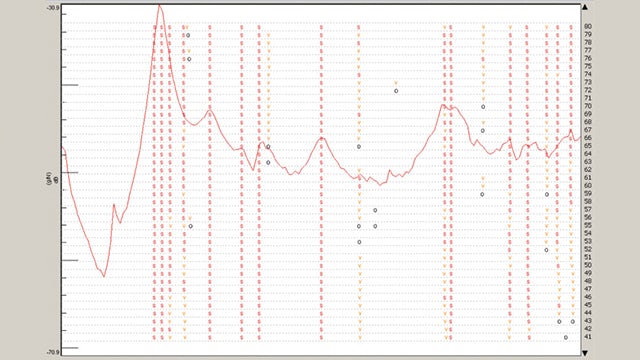Select the circle marker on row 79

tap(188, 36)
